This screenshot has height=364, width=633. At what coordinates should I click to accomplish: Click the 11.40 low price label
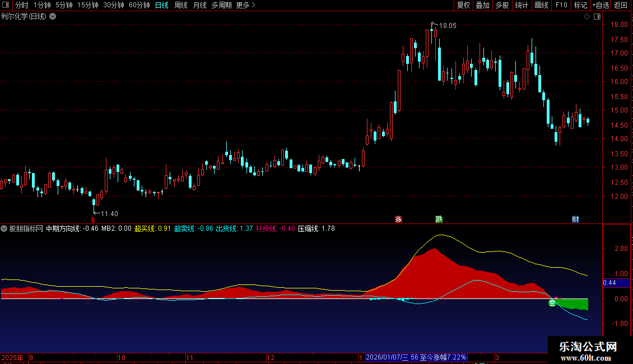(109, 214)
